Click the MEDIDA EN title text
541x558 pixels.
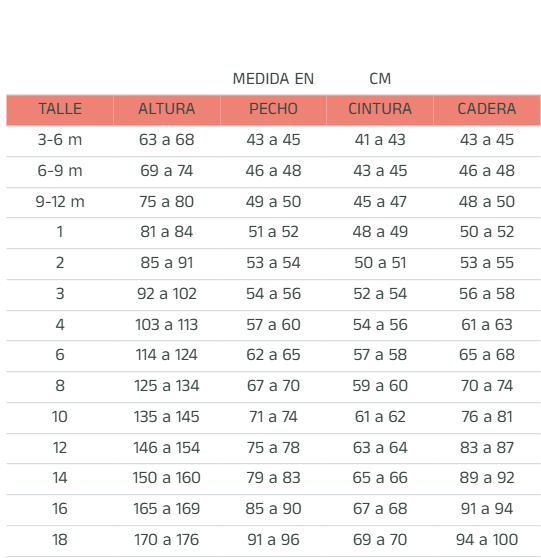click(273, 79)
